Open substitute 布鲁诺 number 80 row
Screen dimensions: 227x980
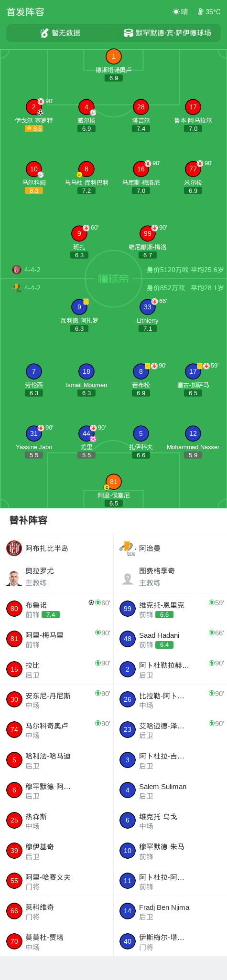(x=56, y=609)
